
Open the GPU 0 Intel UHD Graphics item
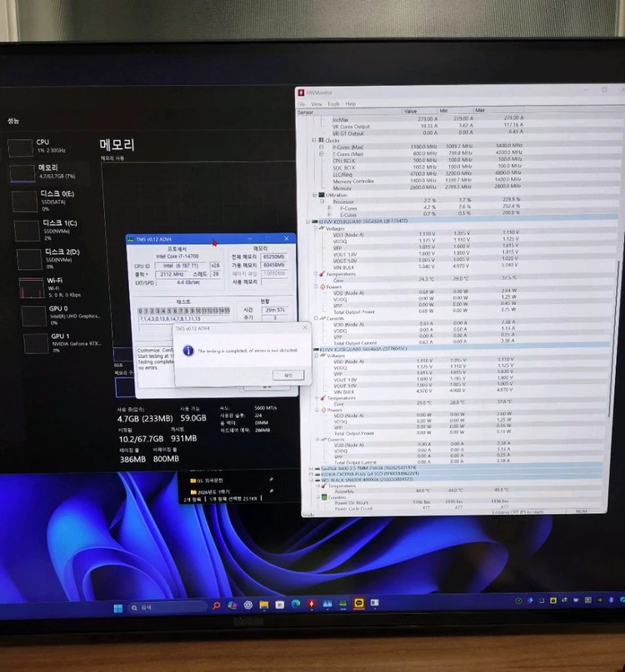[x=60, y=315]
